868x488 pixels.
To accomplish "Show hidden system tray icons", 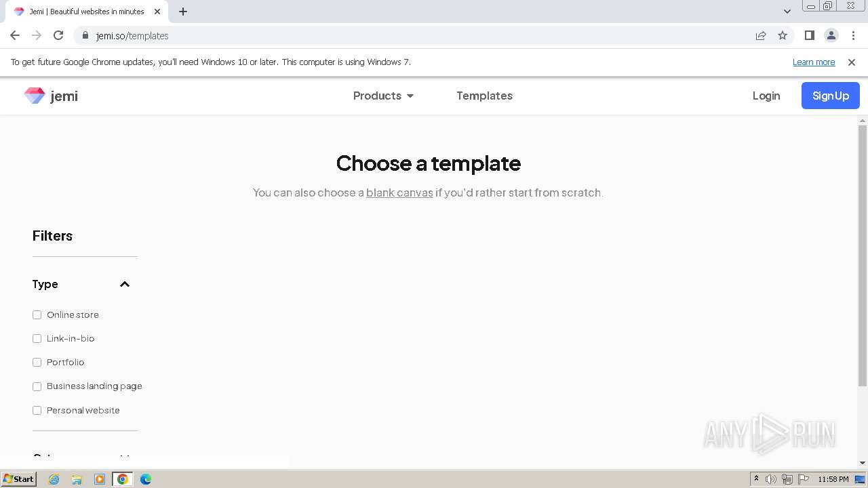I will pyautogui.click(x=756, y=479).
